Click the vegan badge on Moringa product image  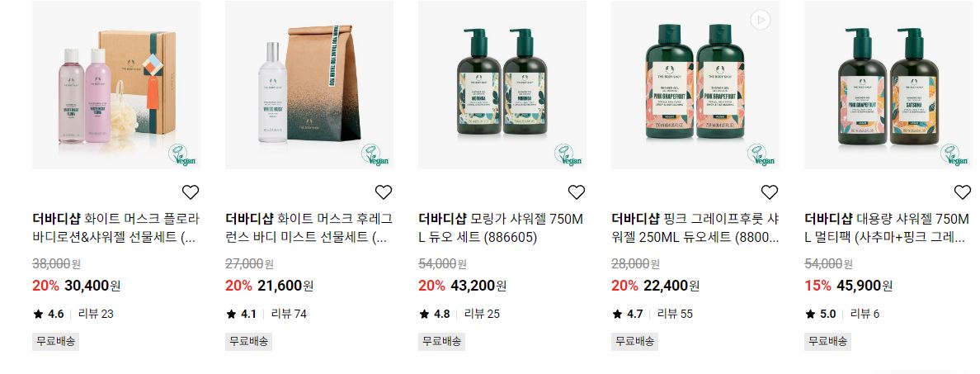point(568,155)
